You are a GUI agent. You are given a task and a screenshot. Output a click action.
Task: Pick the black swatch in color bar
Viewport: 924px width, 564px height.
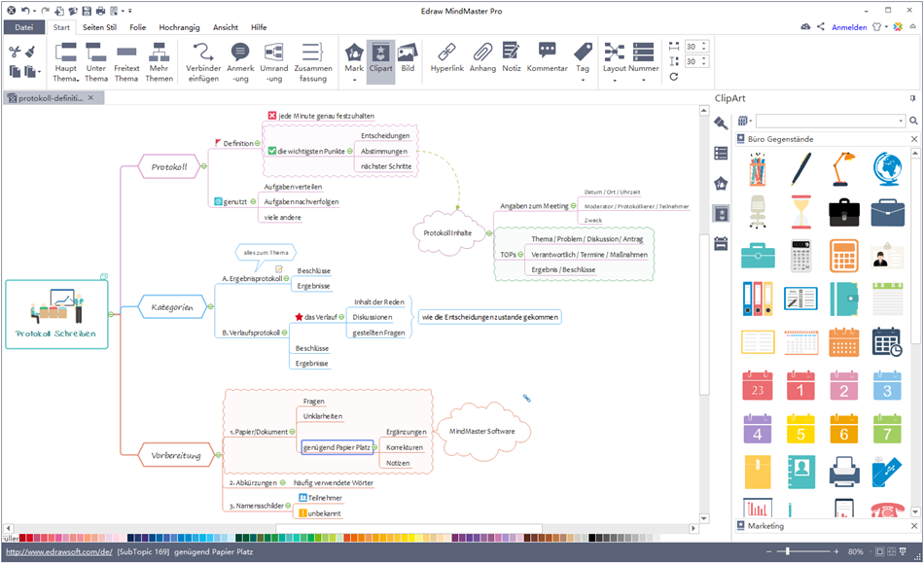(x=591, y=538)
